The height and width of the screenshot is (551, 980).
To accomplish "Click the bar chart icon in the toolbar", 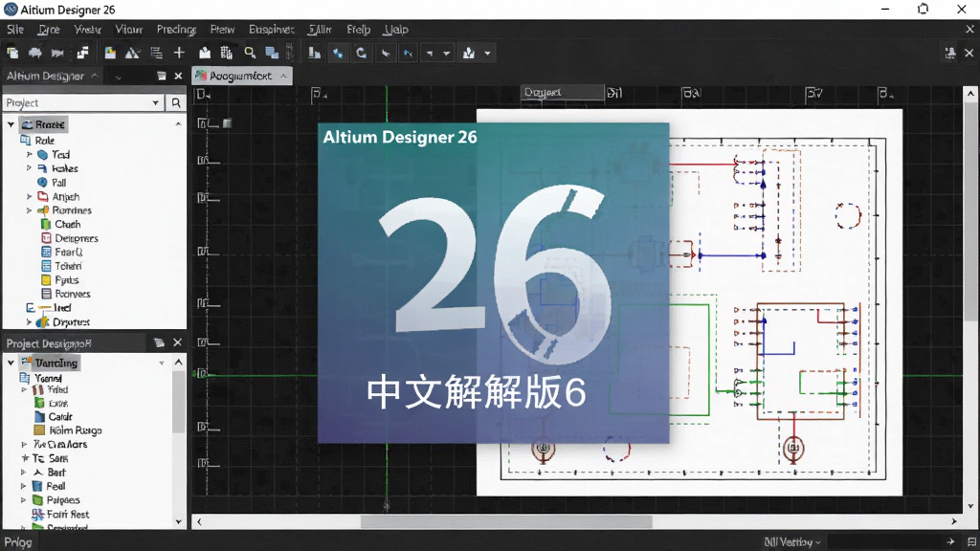I will 314,54.
